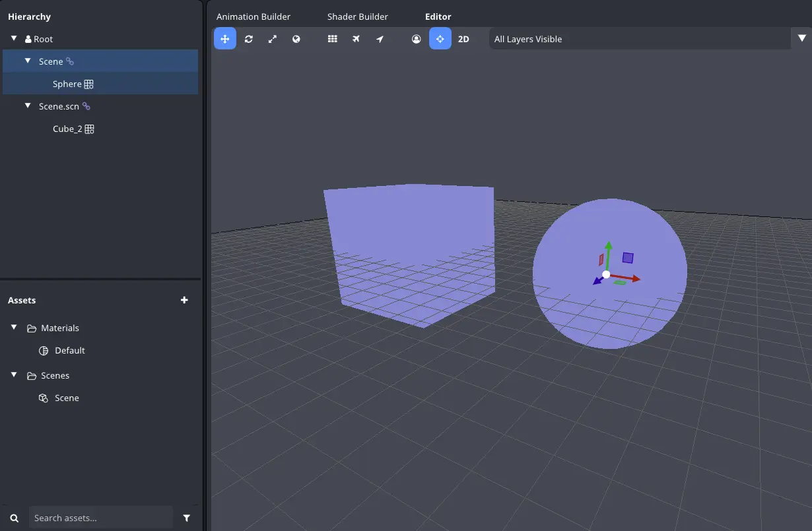Click the airplane fly-camera icon
This screenshot has width=812, height=531.
(x=356, y=39)
